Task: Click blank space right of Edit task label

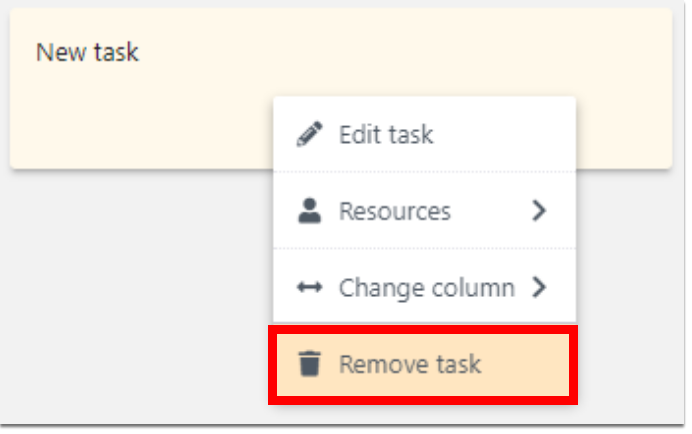Action: [503, 134]
